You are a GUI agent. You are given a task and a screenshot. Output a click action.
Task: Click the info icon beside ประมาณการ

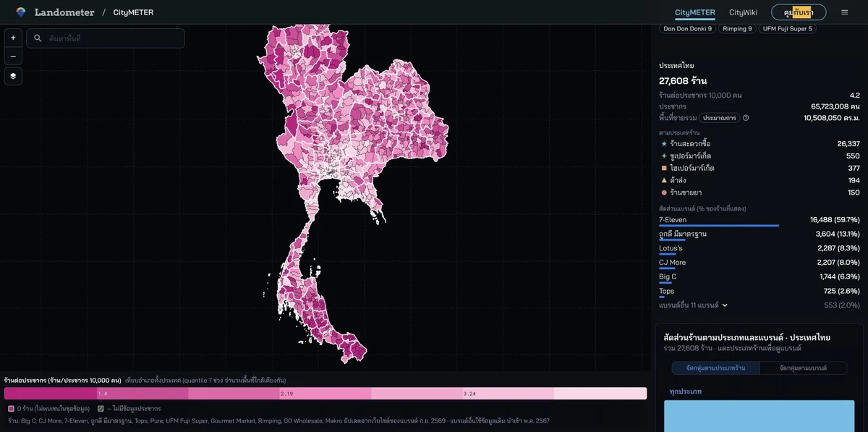(x=746, y=118)
